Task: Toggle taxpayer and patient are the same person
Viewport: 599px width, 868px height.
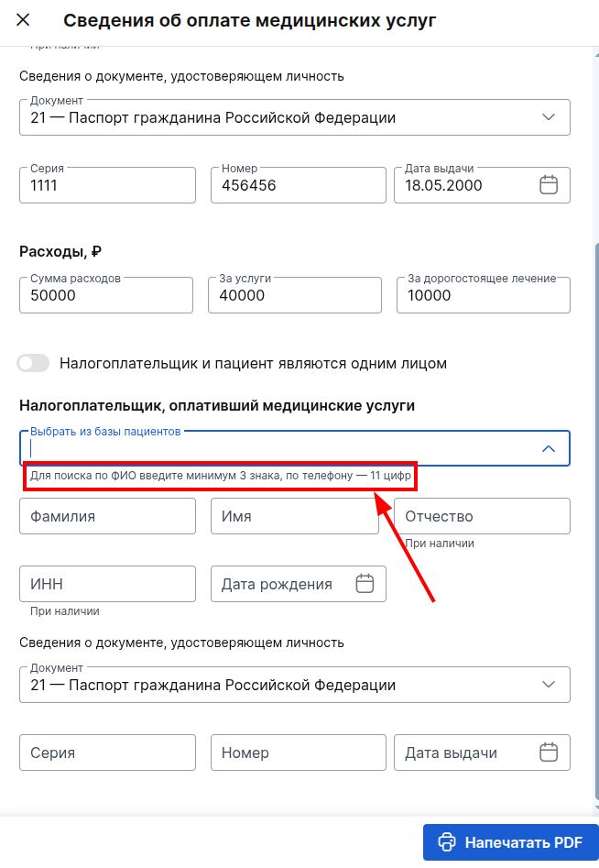Action: pyautogui.click(x=33, y=363)
